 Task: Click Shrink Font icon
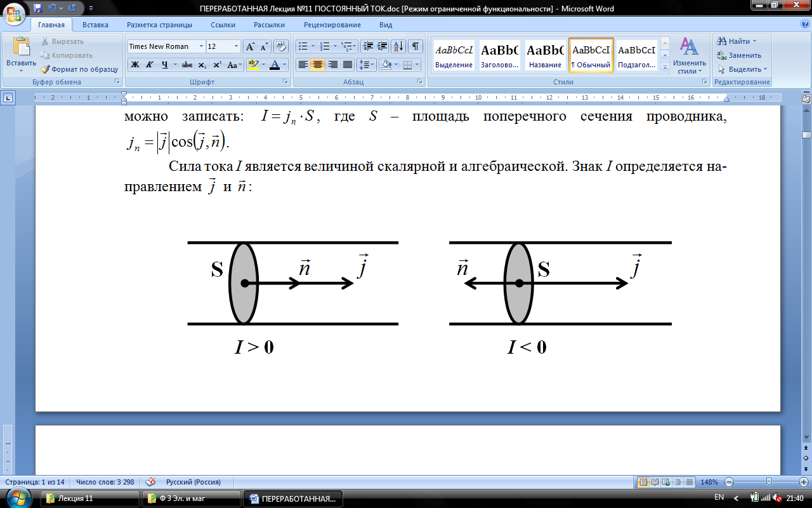pos(263,46)
